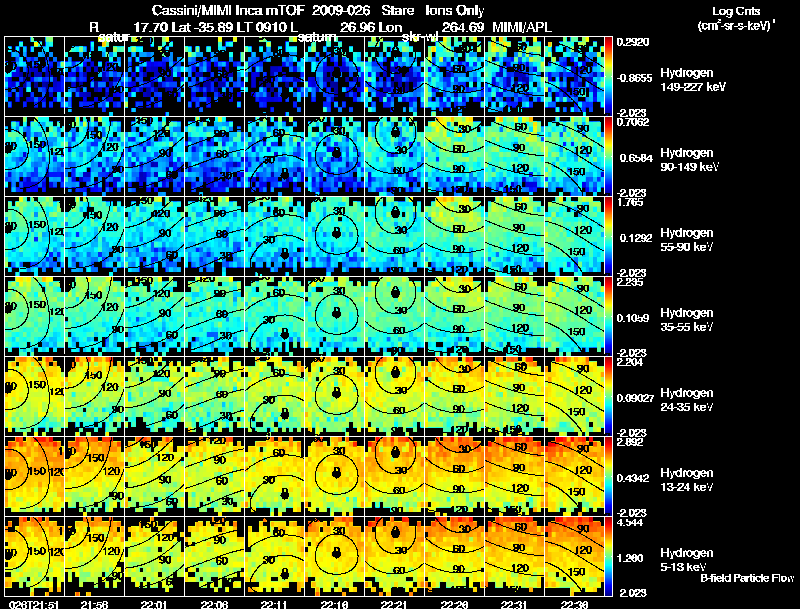
Task: Click the color bar beside Hydrogen 13-24 keV
Action: (x=608, y=476)
